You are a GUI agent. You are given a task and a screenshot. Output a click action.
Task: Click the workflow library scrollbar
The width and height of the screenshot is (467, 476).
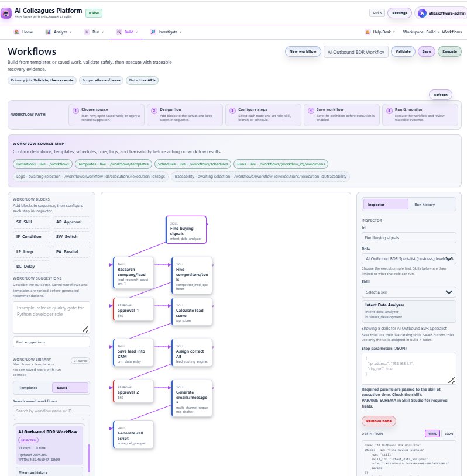[x=89, y=458]
